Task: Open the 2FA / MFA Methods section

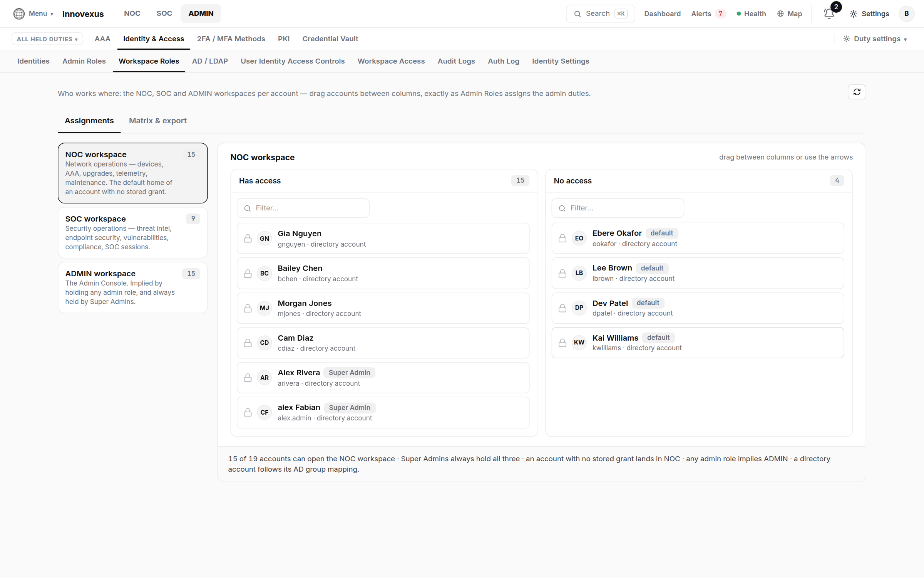Action: tap(231, 39)
